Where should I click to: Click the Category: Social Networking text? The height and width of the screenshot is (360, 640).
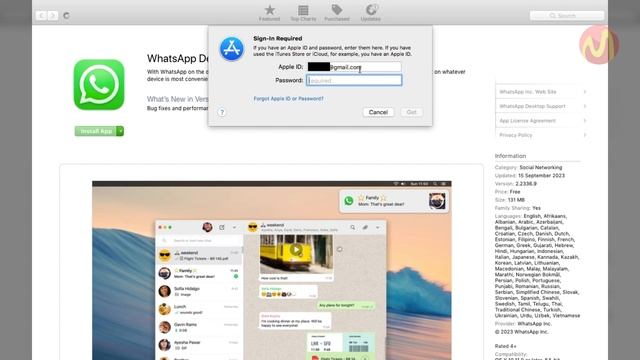[x=528, y=167]
